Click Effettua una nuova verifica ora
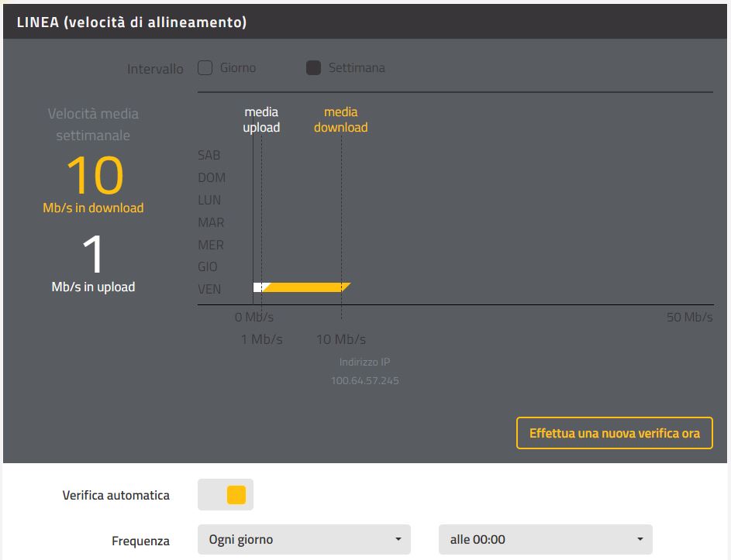731x560 pixels. tap(615, 433)
